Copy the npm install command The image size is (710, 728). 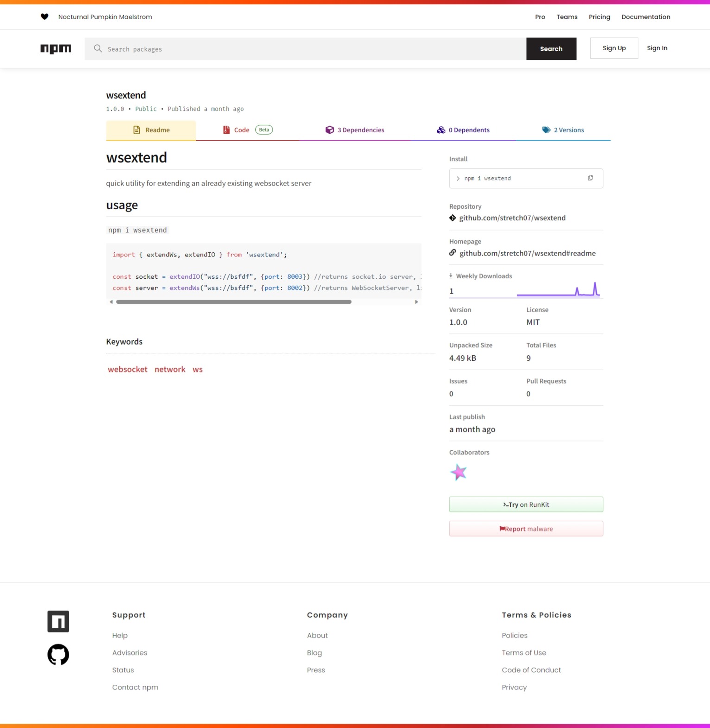coord(590,178)
